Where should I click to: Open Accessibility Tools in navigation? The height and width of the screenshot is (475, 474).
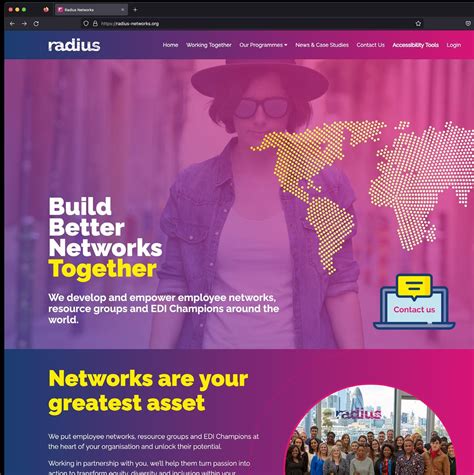coord(415,45)
